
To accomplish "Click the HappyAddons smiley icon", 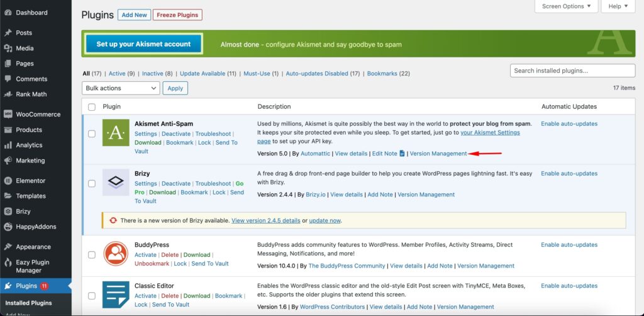I will 8,227.
